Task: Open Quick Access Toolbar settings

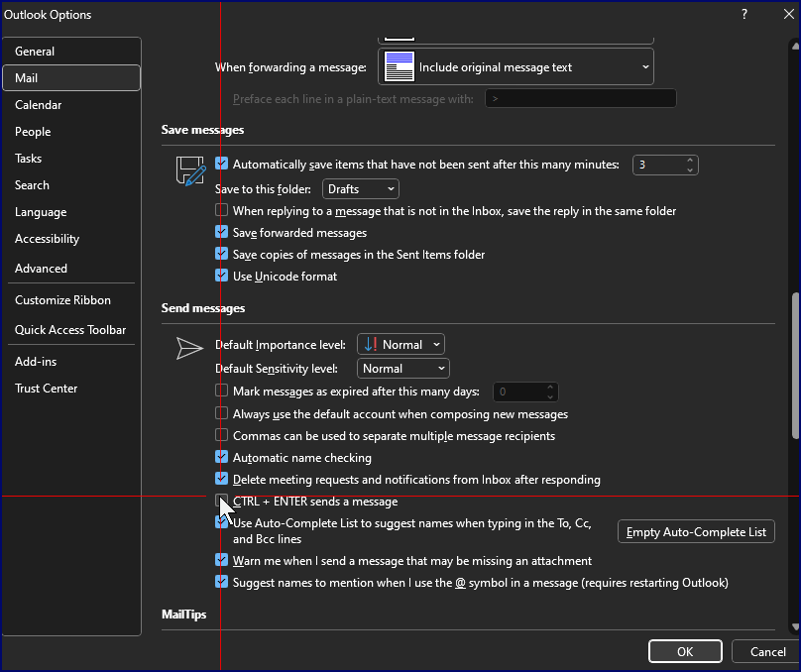Action: [71, 329]
